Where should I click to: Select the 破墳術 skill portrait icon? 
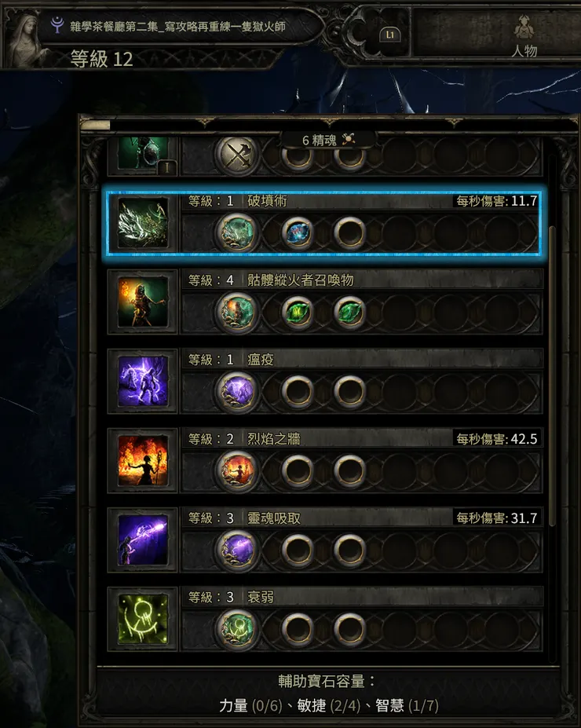pos(143,223)
